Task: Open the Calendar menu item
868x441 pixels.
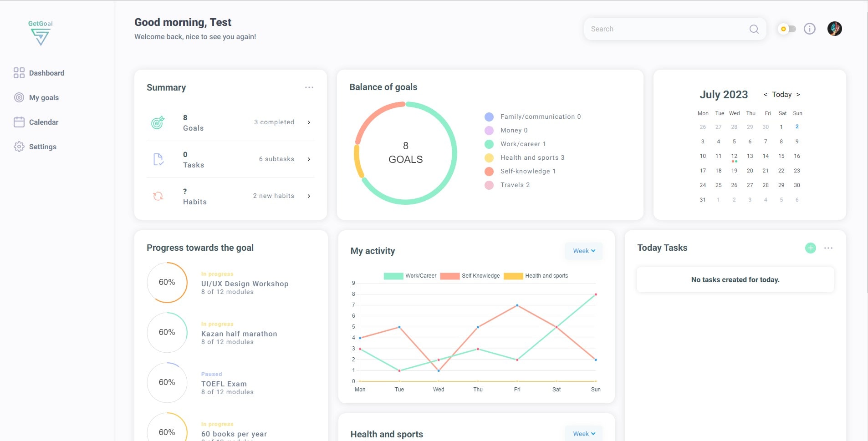Action: [36, 122]
